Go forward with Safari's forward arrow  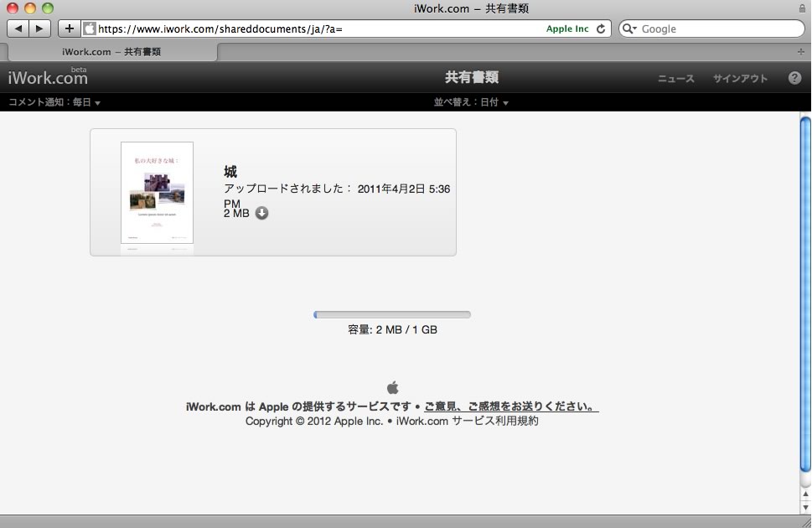[40, 28]
